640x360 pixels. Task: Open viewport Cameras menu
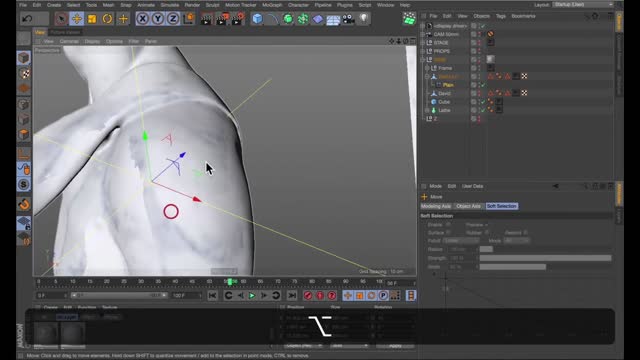coord(69,41)
